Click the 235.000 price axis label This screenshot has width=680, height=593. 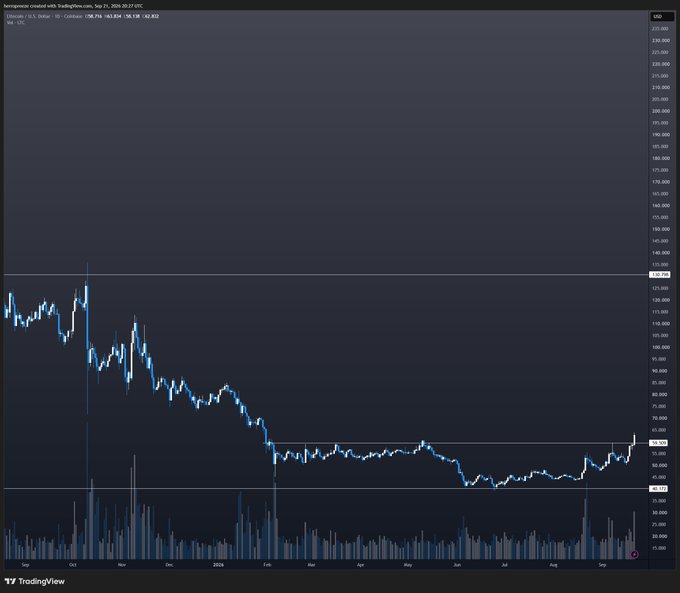[660, 29]
